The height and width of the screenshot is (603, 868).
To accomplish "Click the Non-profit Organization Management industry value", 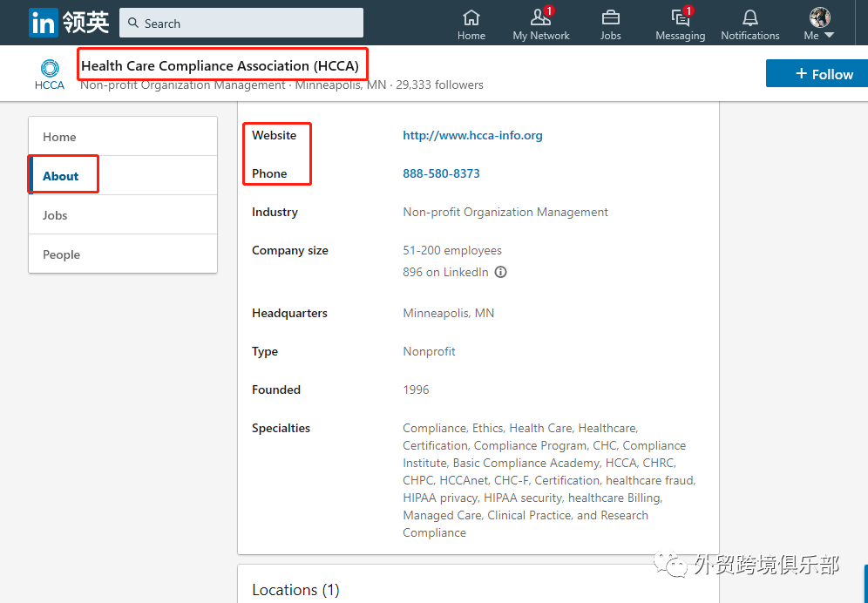I will [x=505, y=212].
